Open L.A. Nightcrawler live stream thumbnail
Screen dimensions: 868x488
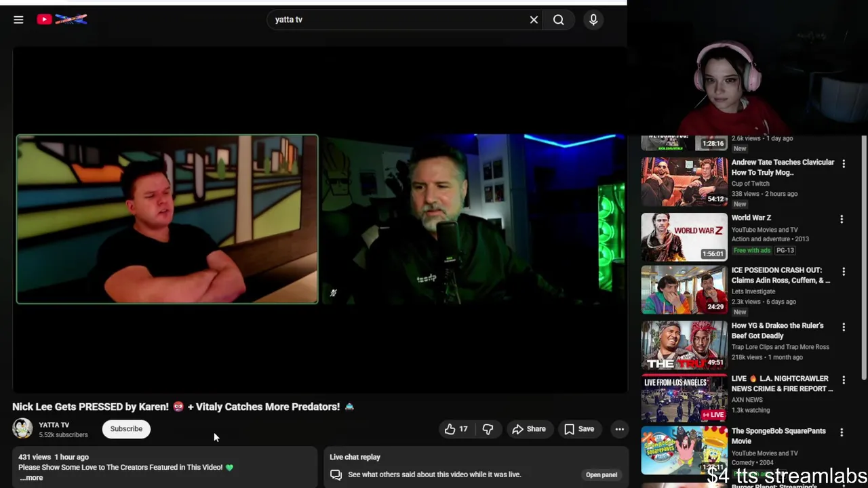coord(684,398)
